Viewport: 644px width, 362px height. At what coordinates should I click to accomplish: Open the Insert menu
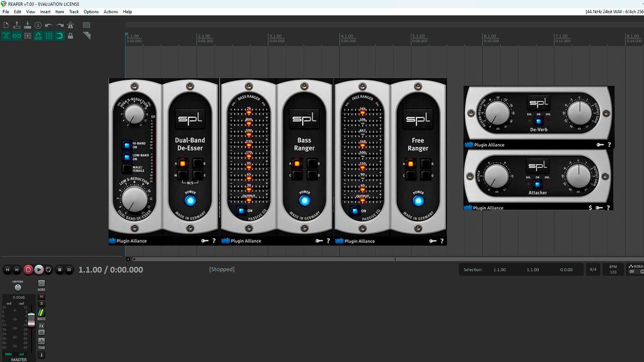(45, 12)
